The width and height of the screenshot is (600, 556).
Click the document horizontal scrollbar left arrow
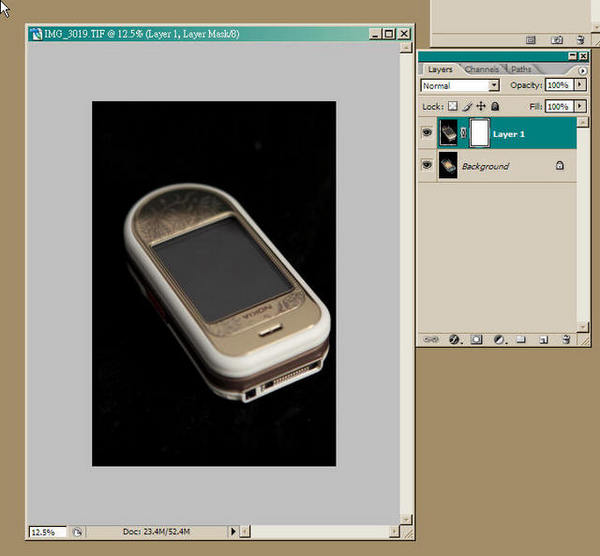tap(245, 531)
